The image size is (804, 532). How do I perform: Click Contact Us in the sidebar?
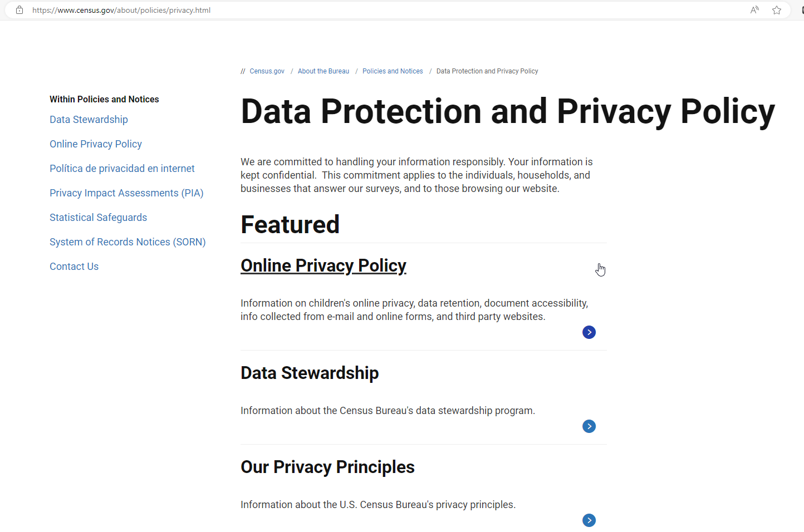(74, 267)
